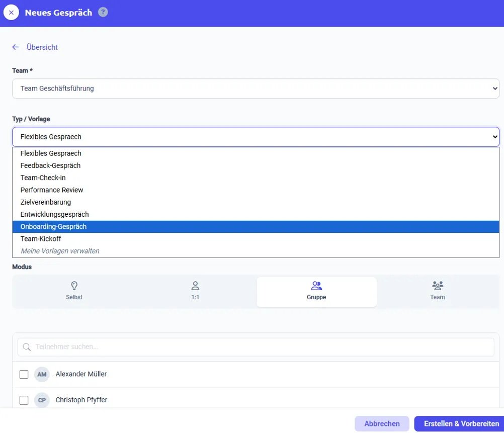This screenshot has height=433, width=504.
Task: Click the single person icon for 1:1 mode
Action: click(195, 286)
